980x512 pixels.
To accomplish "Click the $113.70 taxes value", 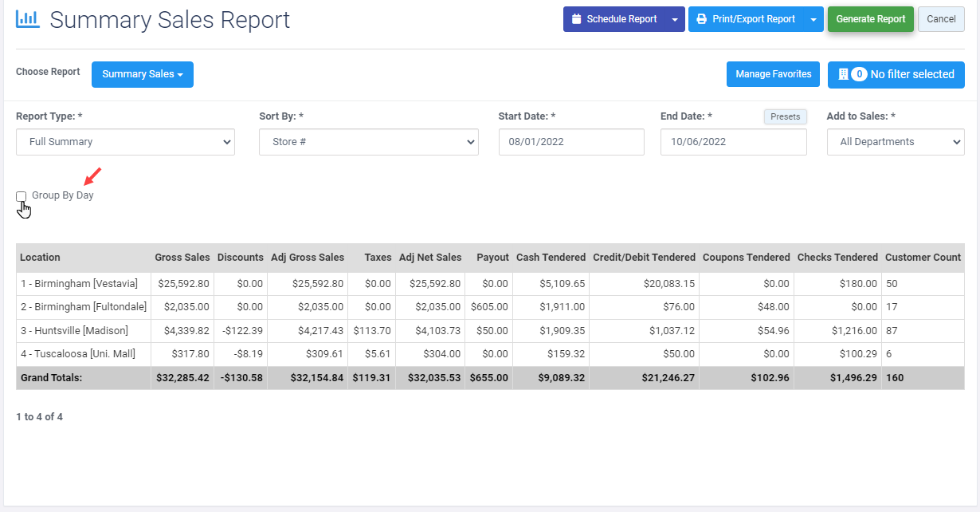I will pyautogui.click(x=372, y=331).
